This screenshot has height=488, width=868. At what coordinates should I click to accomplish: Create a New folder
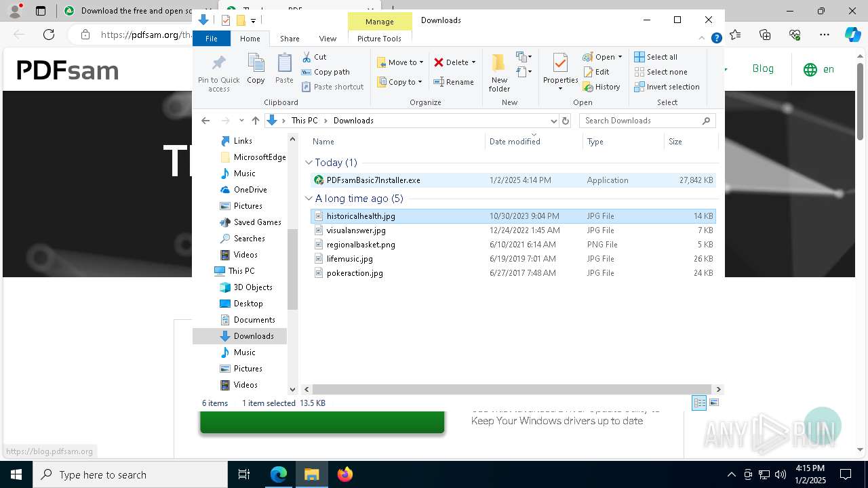tap(499, 73)
